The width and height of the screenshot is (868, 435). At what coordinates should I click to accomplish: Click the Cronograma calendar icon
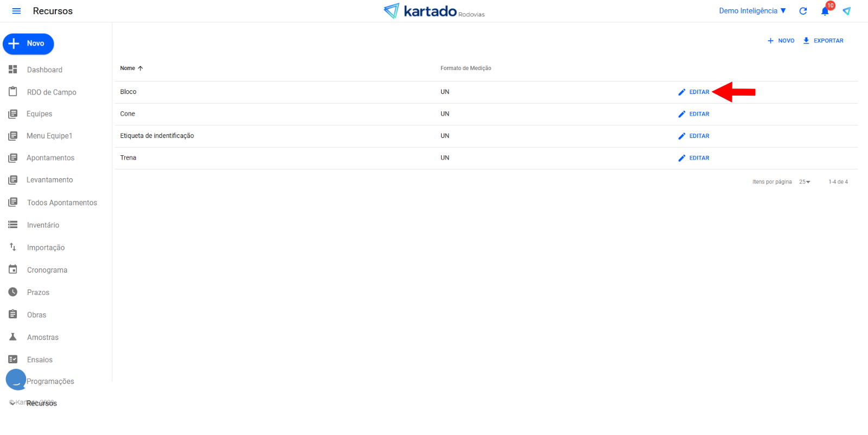(13, 269)
